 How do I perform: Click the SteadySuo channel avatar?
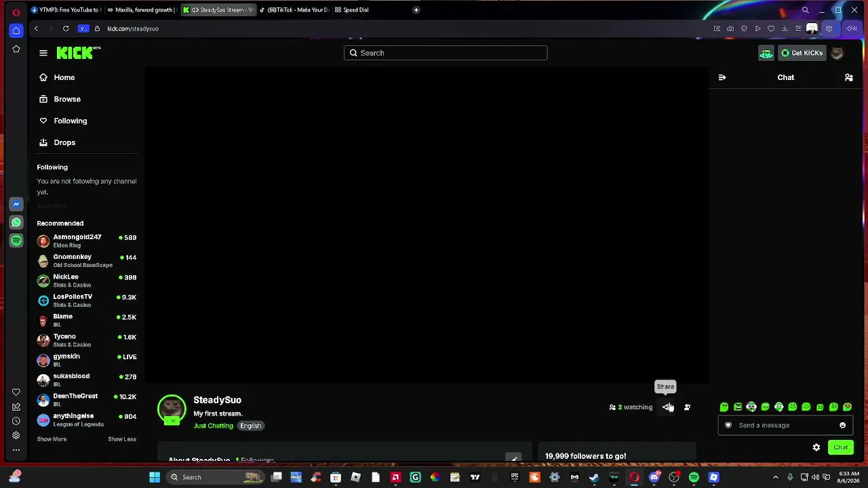click(x=172, y=409)
